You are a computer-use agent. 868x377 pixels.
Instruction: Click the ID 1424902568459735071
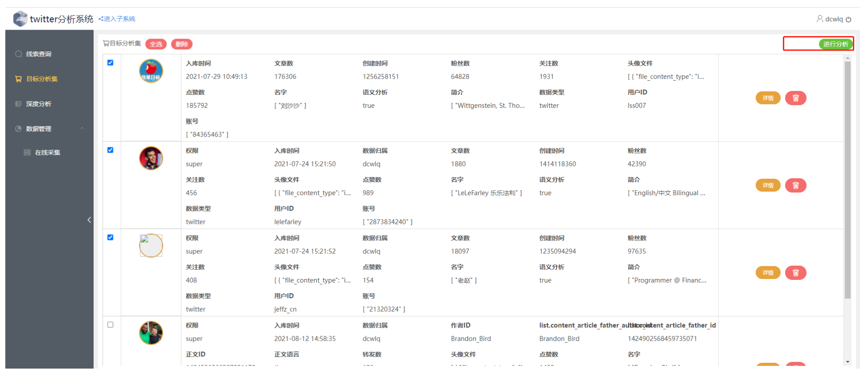662,339
